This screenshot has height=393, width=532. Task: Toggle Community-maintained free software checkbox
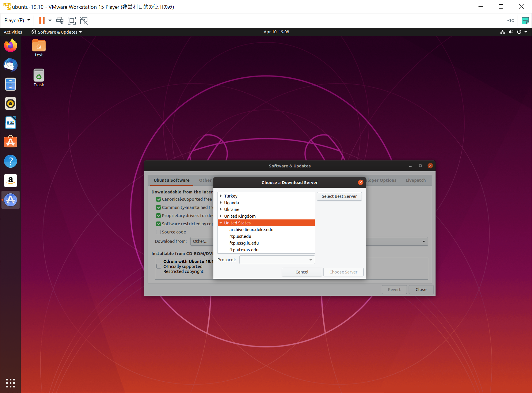click(158, 207)
